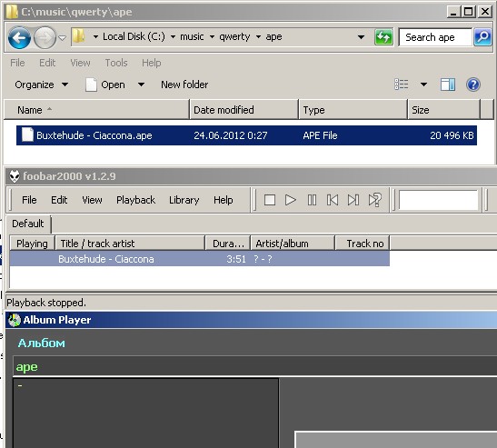This screenshot has width=497, height=448.
Task: Click foobar2000 Random playback button
Action: pos(374,200)
